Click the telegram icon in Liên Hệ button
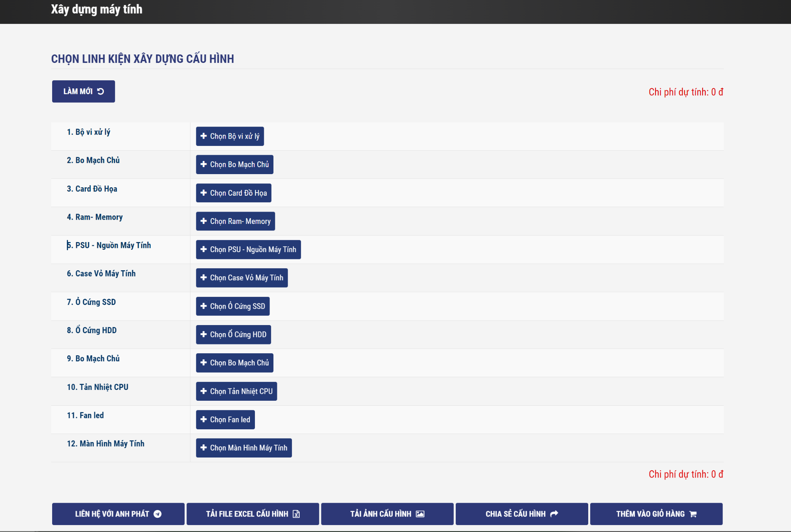This screenshot has height=532, width=791. coord(158,514)
